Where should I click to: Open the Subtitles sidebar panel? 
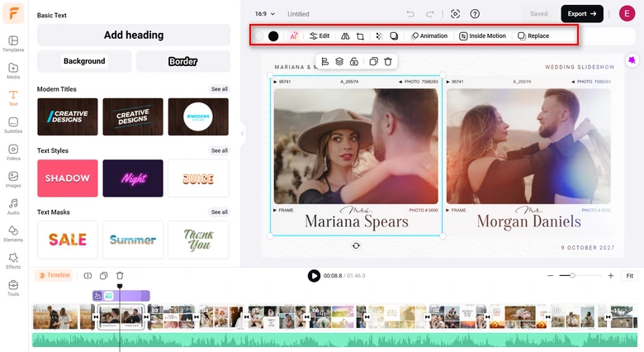pos(13,125)
